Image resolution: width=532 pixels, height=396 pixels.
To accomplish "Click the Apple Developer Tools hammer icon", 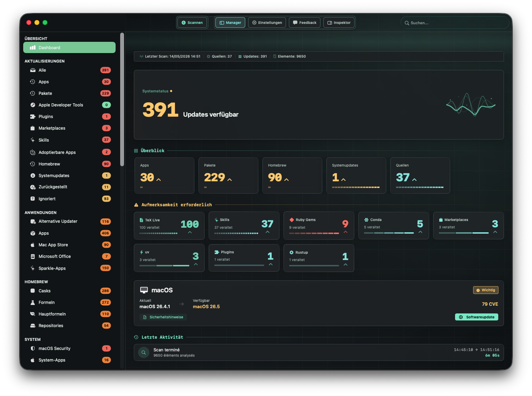I will coord(33,105).
